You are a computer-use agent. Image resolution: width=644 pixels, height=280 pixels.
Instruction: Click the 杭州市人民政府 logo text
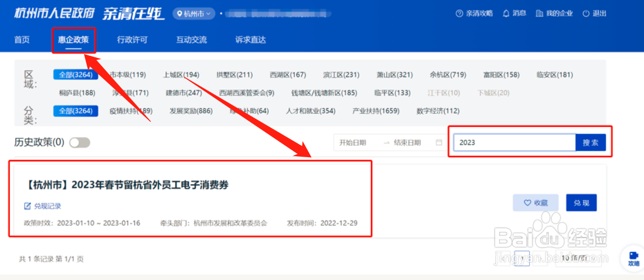54,13
